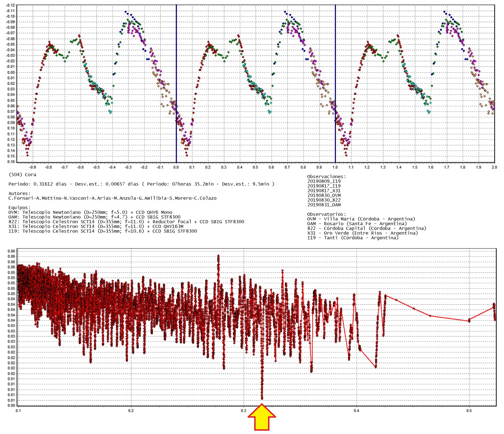Click the OAM Rosario observatory entry
This screenshot has width=504, height=434.
pos(357,224)
